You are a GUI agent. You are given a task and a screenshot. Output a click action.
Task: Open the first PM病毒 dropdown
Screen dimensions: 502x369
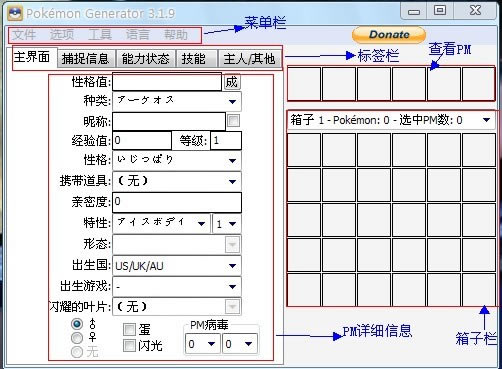[202, 344]
